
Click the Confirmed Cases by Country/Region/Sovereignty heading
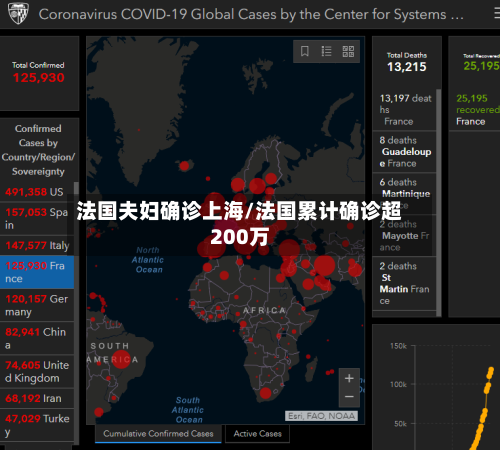38,150
